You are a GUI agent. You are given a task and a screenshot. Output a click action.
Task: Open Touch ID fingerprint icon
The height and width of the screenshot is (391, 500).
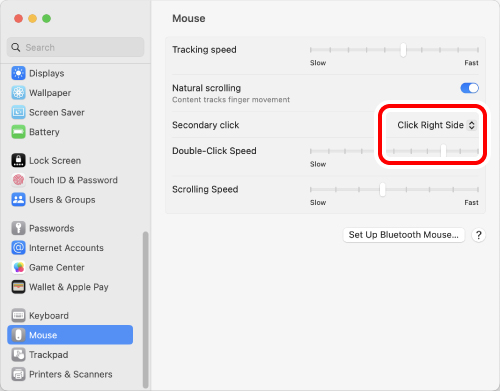click(x=18, y=180)
